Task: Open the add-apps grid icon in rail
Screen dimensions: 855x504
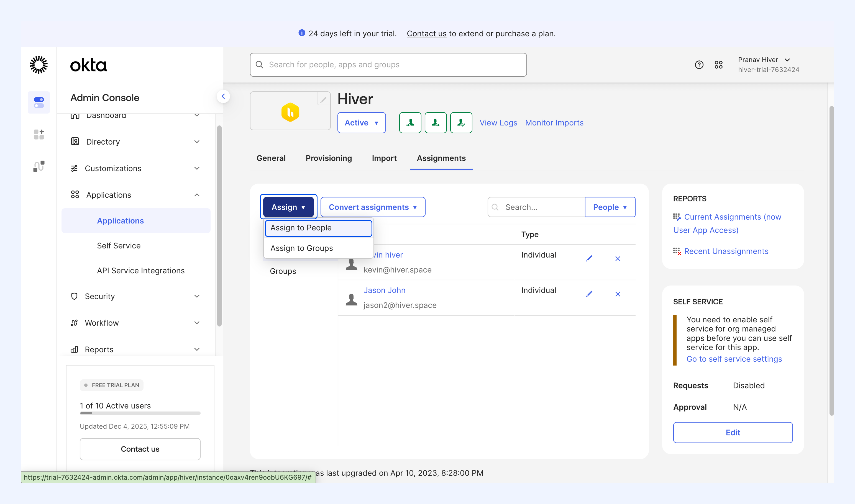Action: point(39,134)
